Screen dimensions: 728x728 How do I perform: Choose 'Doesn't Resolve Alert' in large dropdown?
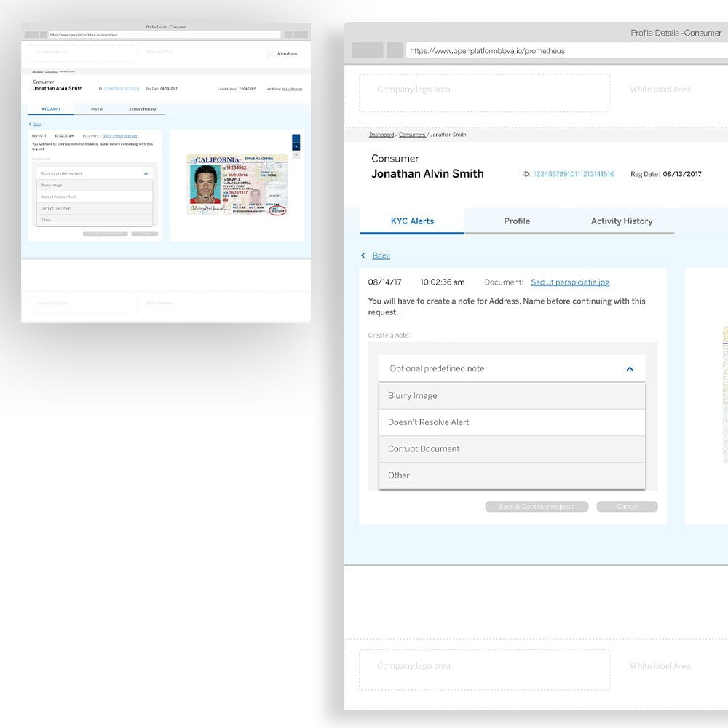pos(511,422)
